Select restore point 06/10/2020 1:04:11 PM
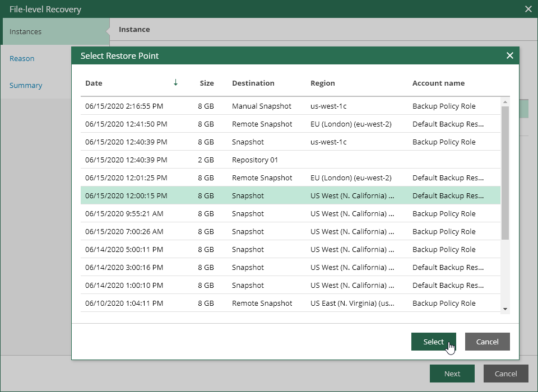Image resolution: width=538 pixels, height=392 pixels. [x=290, y=303]
